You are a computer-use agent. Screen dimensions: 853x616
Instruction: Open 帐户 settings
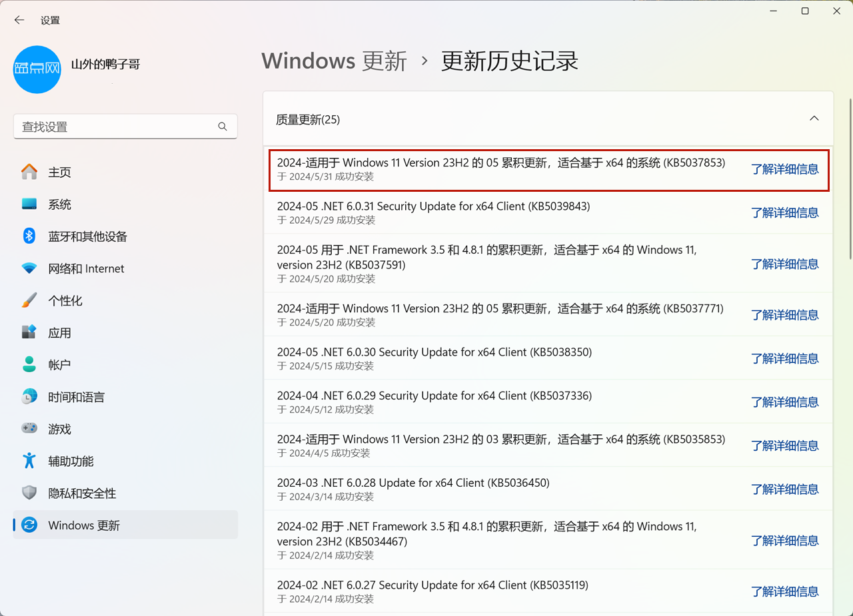[125, 364]
